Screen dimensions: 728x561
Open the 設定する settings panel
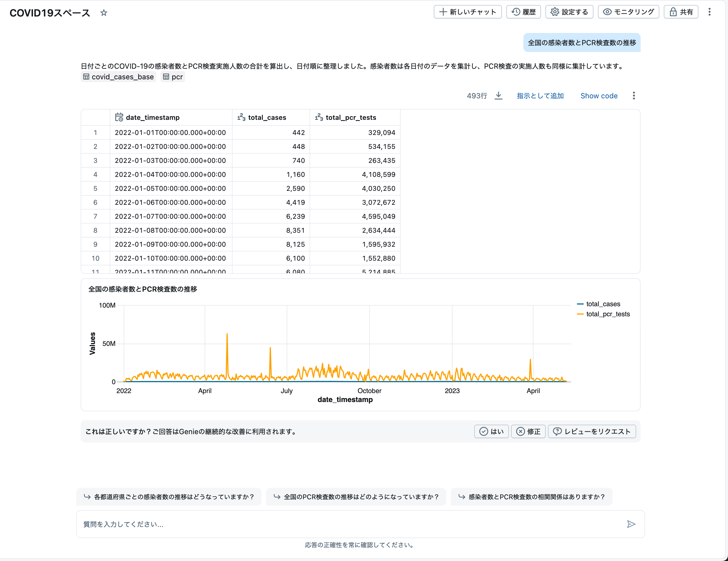[569, 12]
